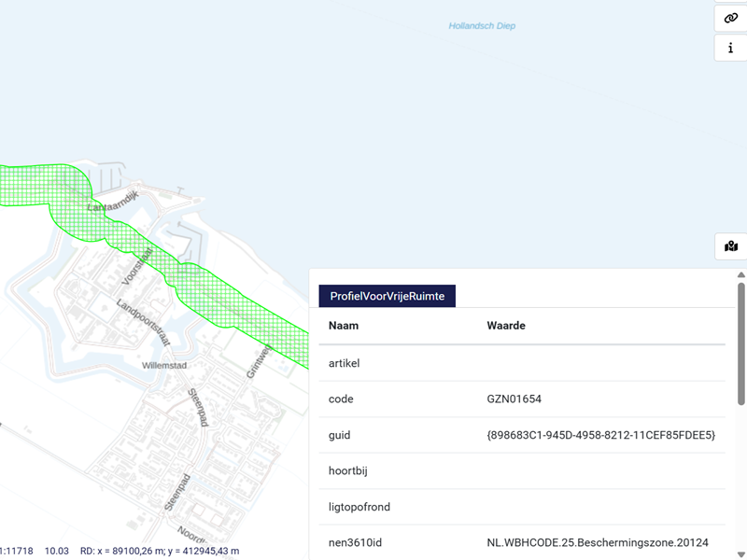Click the Naam column header
This screenshot has width=747, height=560.
pos(344,326)
